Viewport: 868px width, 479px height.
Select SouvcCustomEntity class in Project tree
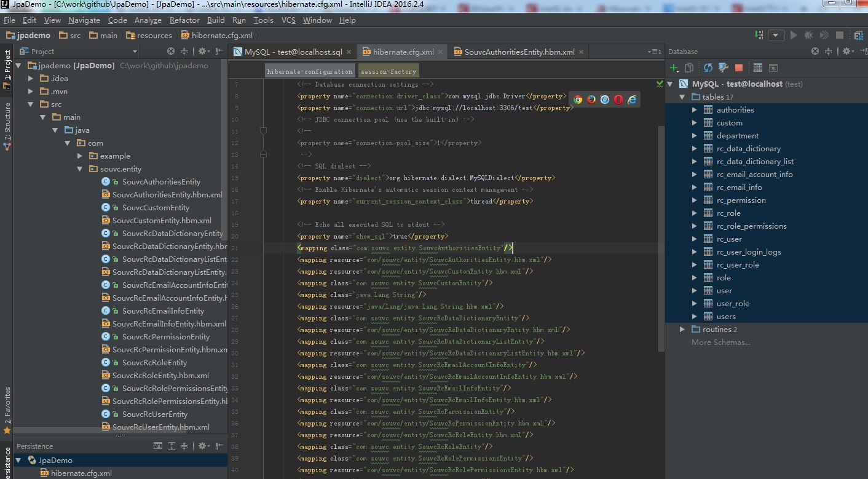point(156,207)
